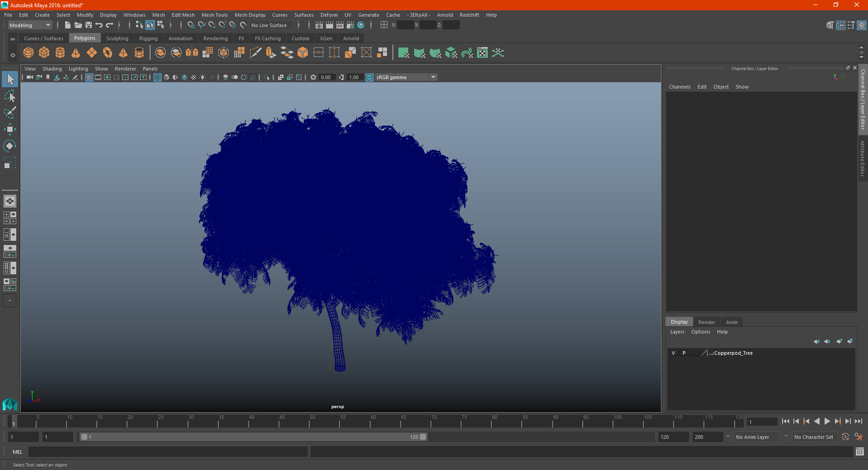The height and width of the screenshot is (470, 868).
Task: Toggle the resolution gate viewport button
Action: (107, 77)
